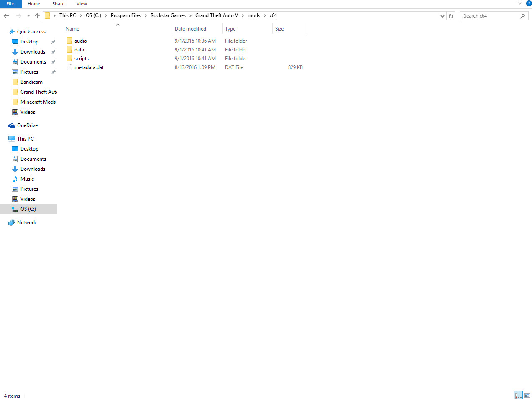
Task: Switch to Details view layout
Action: (518, 395)
